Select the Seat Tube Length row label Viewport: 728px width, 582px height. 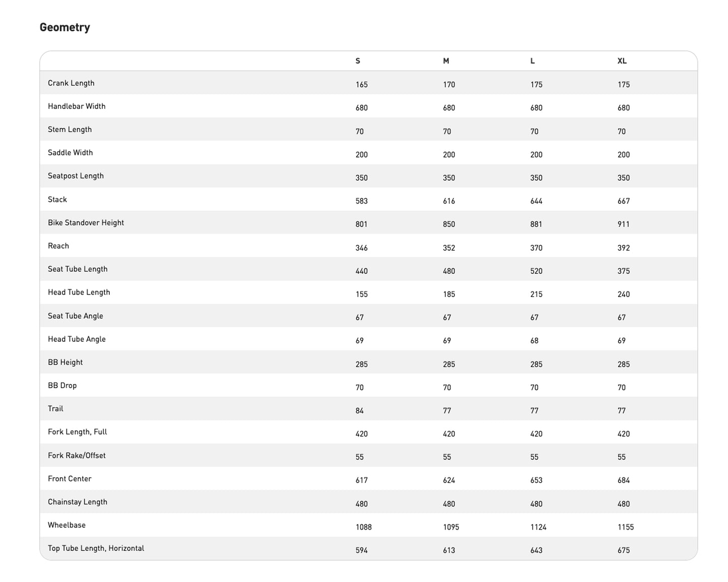pyautogui.click(x=78, y=269)
